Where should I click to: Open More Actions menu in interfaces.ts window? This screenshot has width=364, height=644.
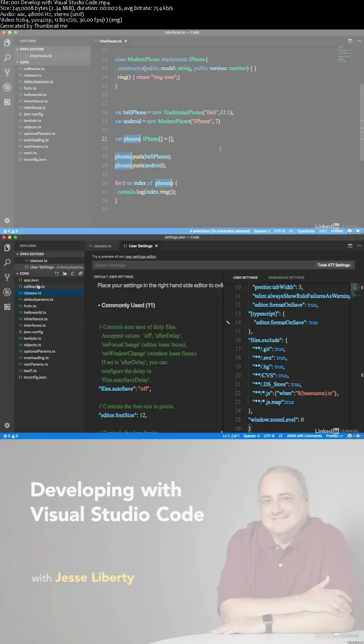pyautogui.click(x=359, y=41)
